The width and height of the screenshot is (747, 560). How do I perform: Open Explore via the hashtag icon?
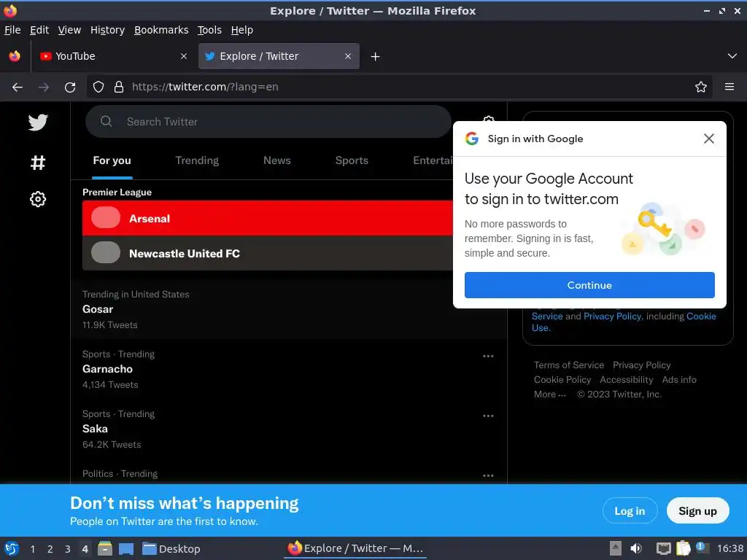coord(38,163)
